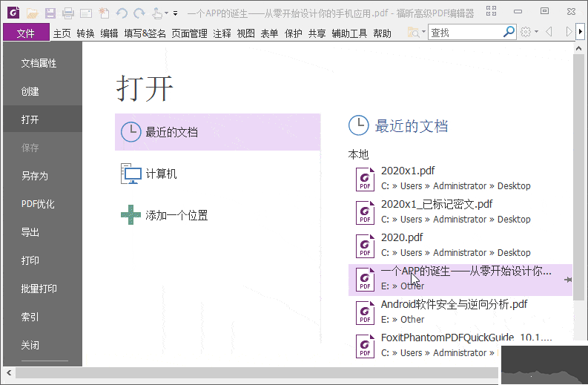Click the create new PDF icon
This screenshot has width=588, height=385.
point(104,13)
